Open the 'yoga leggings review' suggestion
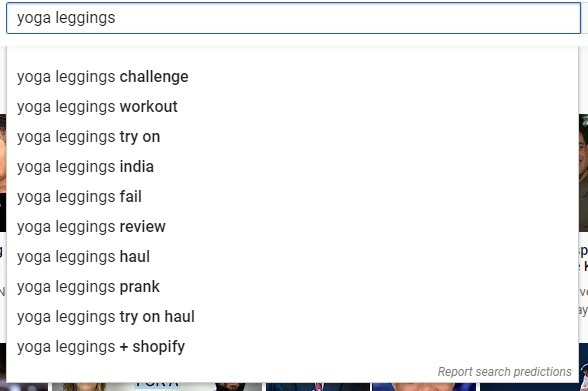Image resolution: width=588 pixels, height=391 pixels. click(x=292, y=227)
